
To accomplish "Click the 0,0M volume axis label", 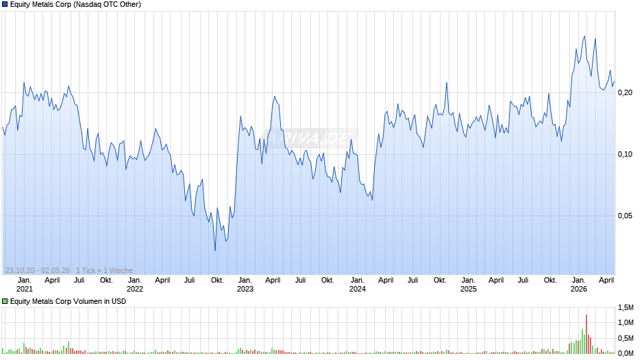I will tap(626, 353).
